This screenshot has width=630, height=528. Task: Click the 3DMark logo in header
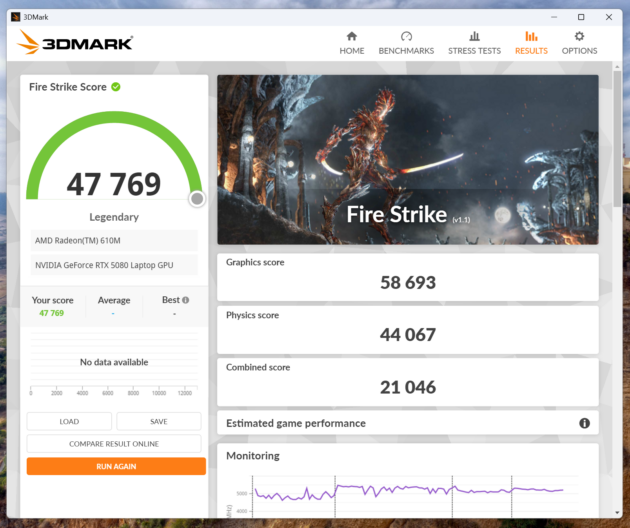click(x=75, y=43)
